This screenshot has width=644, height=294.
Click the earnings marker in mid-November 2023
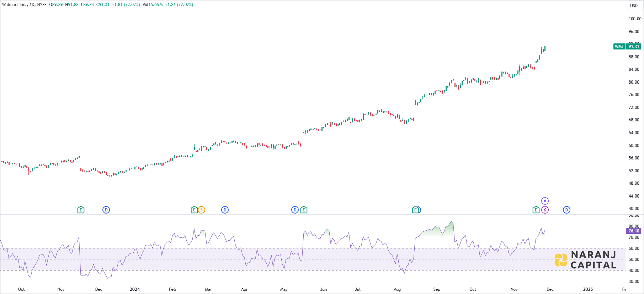tap(81, 210)
